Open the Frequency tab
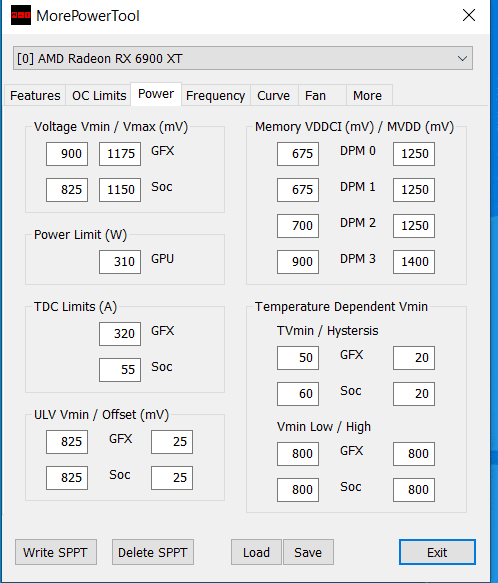This screenshot has width=498, height=583. (x=215, y=96)
